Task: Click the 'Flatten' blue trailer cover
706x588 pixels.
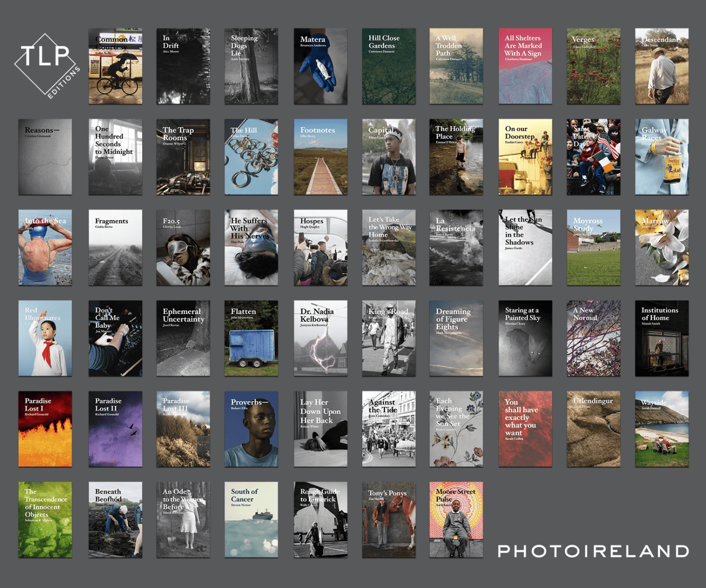Action: coord(251,338)
